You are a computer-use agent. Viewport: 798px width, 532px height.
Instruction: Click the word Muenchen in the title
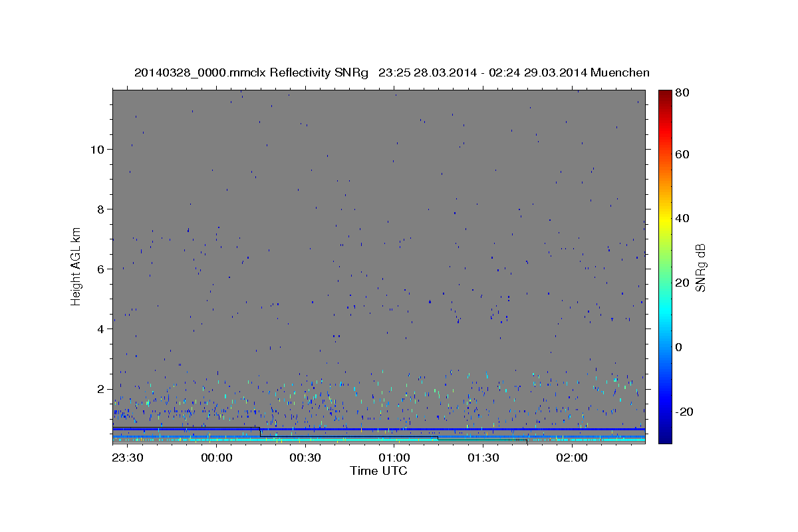click(x=620, y=72)
